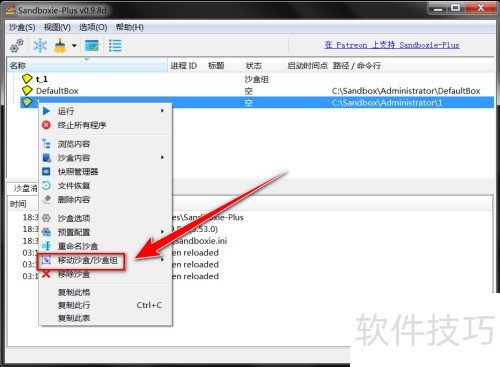Screen dimensions: 500x367
Task: Click the recovery icon beside 文件恢复
Action: click(46, 185)
